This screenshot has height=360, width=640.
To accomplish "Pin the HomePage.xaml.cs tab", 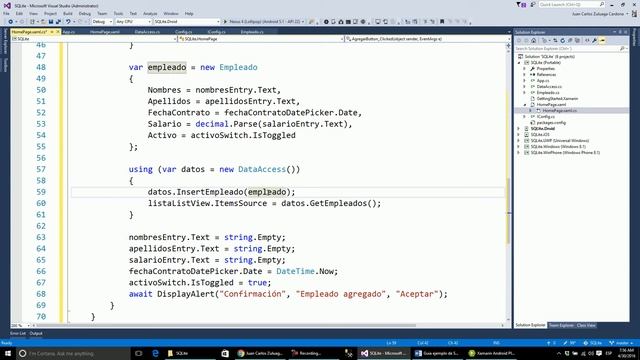I will [51, 32].
